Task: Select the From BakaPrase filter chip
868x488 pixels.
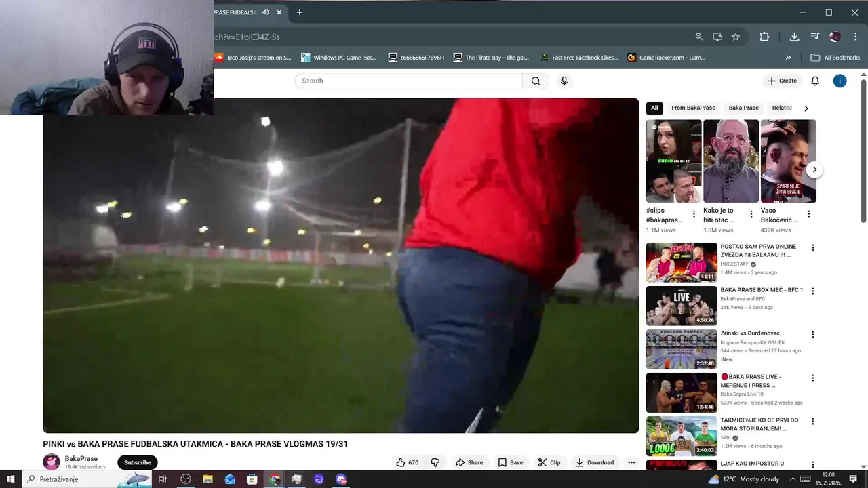Action: click(693, 108)
